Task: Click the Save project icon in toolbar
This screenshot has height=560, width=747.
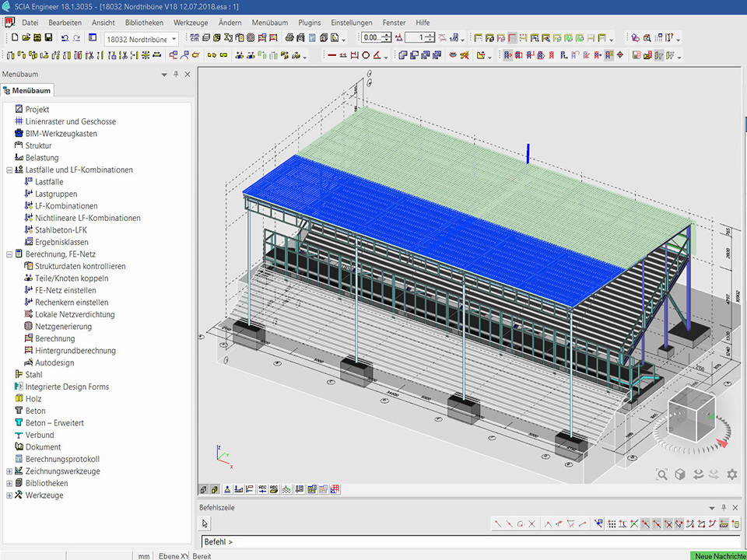Action: click(x=48, y=37)
